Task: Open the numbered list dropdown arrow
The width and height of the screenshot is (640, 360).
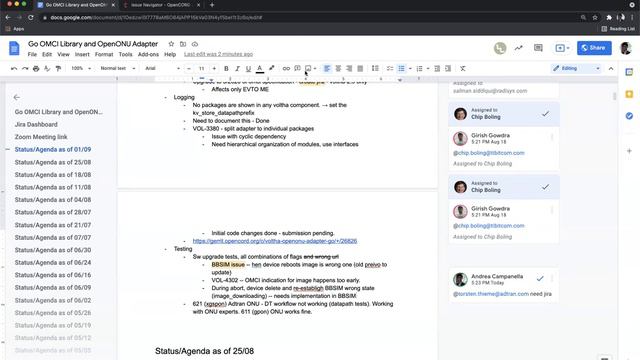Action: [428, 69]
